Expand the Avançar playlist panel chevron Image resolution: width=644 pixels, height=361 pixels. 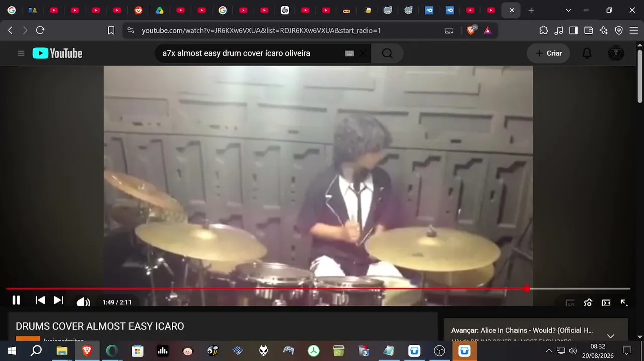[x=610, y=336]
